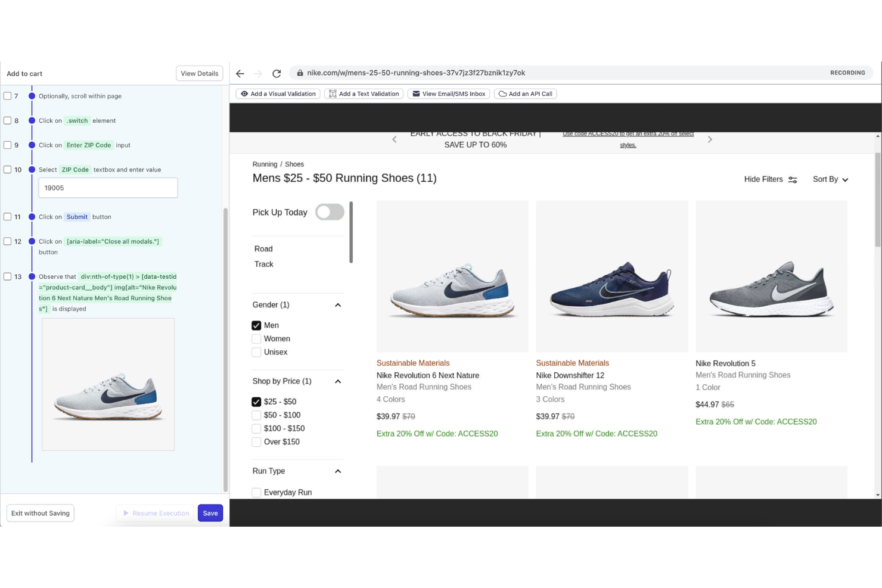Click Add a Text Validation
Viewport: 882px width, 588px height.
364,94
